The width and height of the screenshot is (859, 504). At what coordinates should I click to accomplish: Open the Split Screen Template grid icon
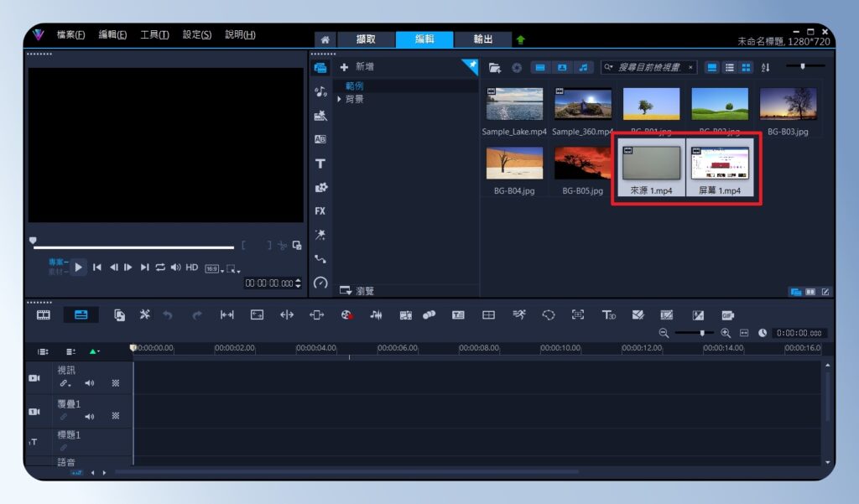[488, 314]
